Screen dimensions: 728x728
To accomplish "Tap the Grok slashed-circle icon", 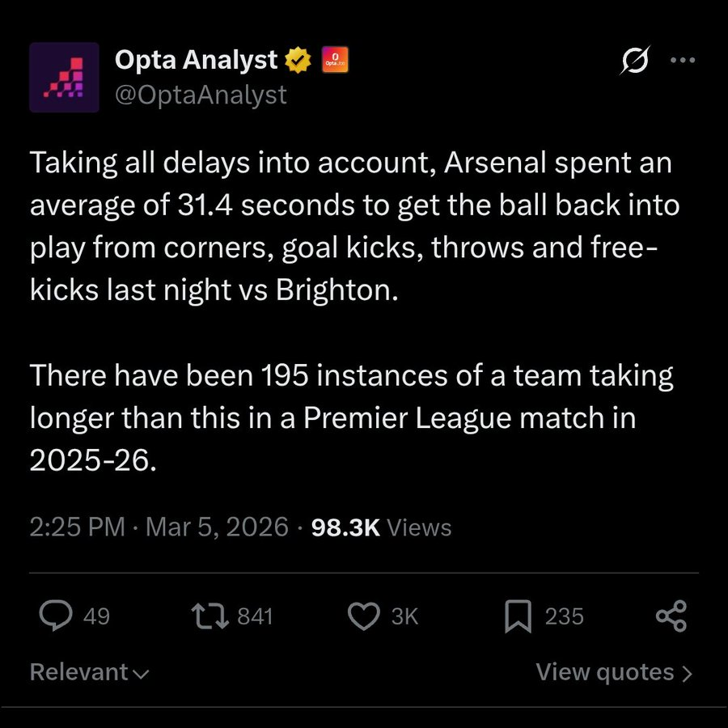I will [635, 60].
